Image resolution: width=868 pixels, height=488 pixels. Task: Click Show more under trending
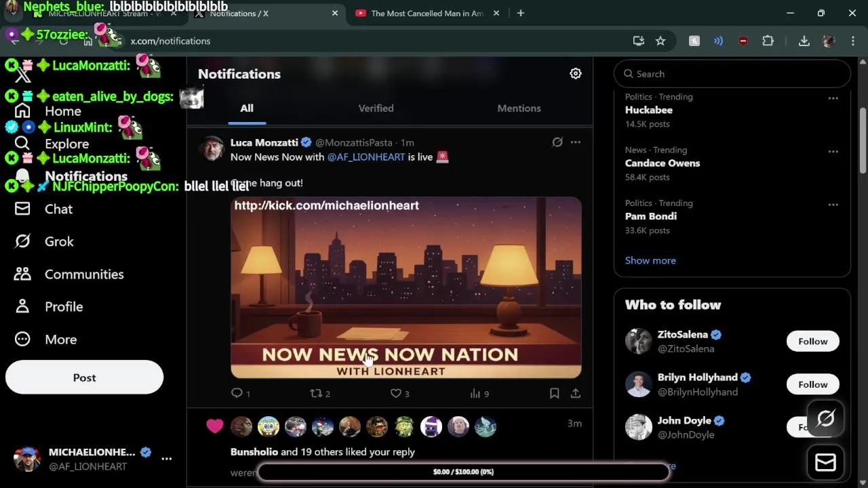(x=650, y=260)
